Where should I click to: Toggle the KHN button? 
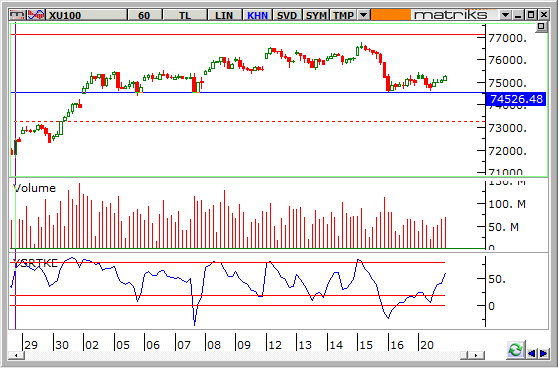[257, 15]
